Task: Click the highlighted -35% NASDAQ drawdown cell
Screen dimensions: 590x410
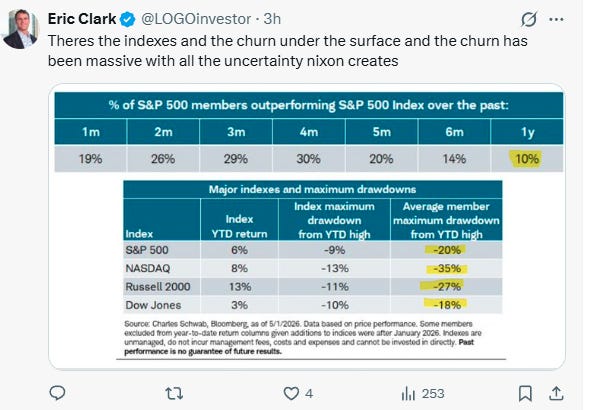Action: 447,269
